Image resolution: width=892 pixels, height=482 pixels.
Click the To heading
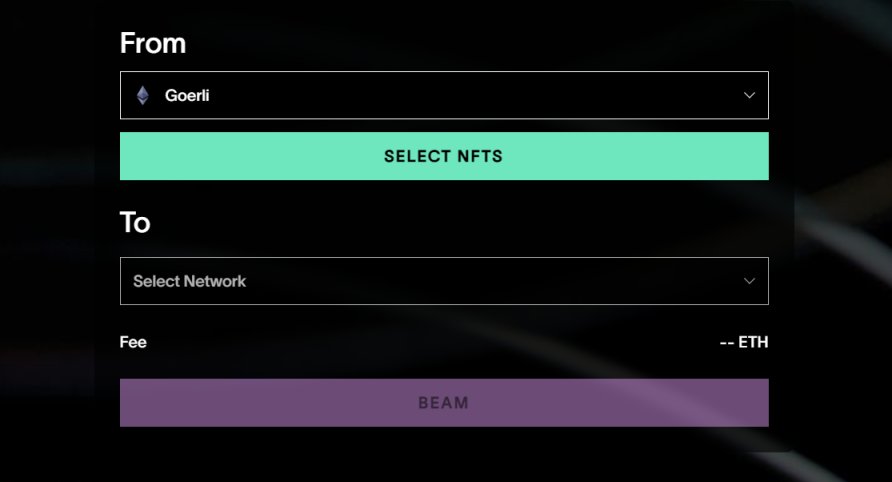[135, 222]
